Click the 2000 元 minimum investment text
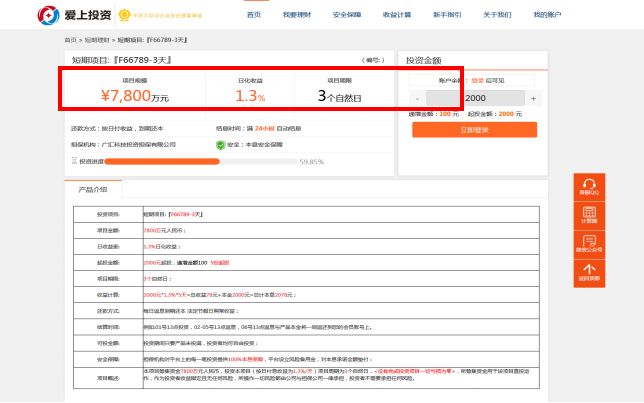 [x=510, y=114]
